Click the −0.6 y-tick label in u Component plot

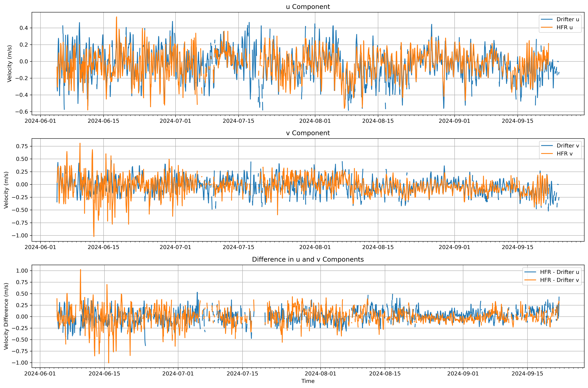tap(21, 112)
